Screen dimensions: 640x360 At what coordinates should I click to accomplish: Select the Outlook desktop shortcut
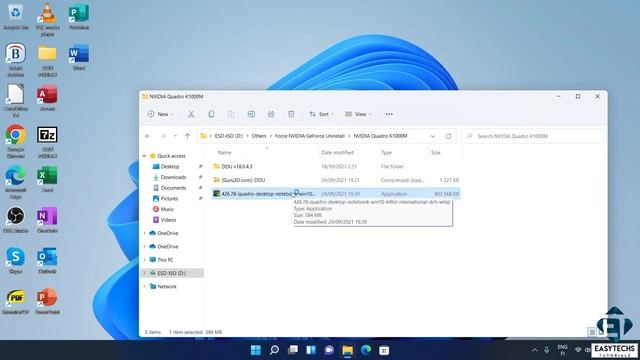47,260
